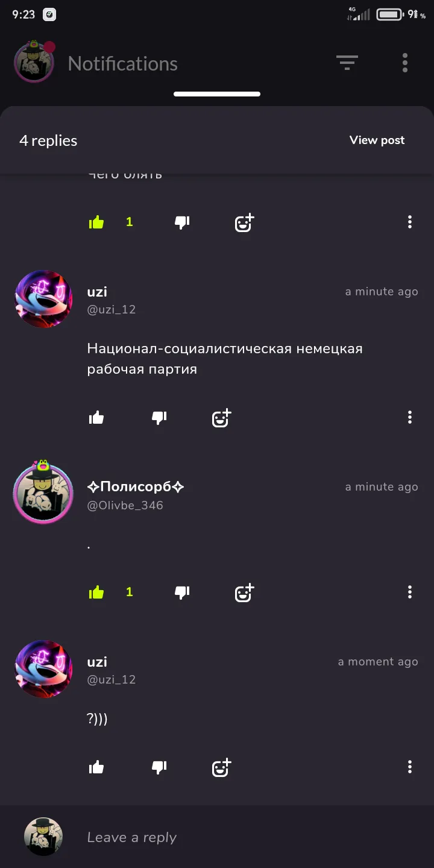Open the notifications filter icon
The height and width of the screenshot is (868, 434).
click(347, 63)
